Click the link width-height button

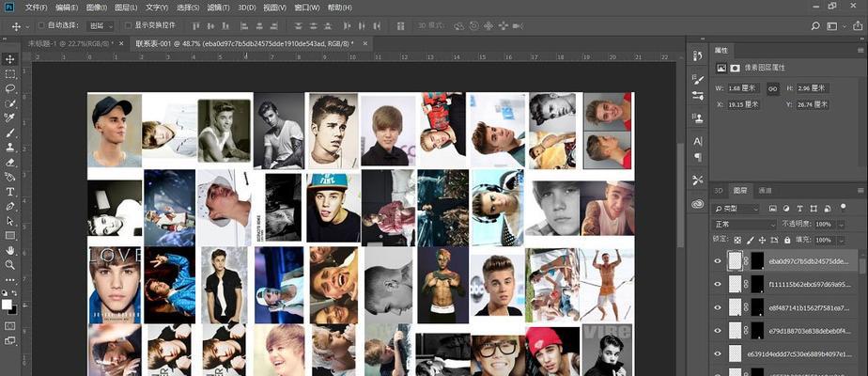[x=773, y=88]
